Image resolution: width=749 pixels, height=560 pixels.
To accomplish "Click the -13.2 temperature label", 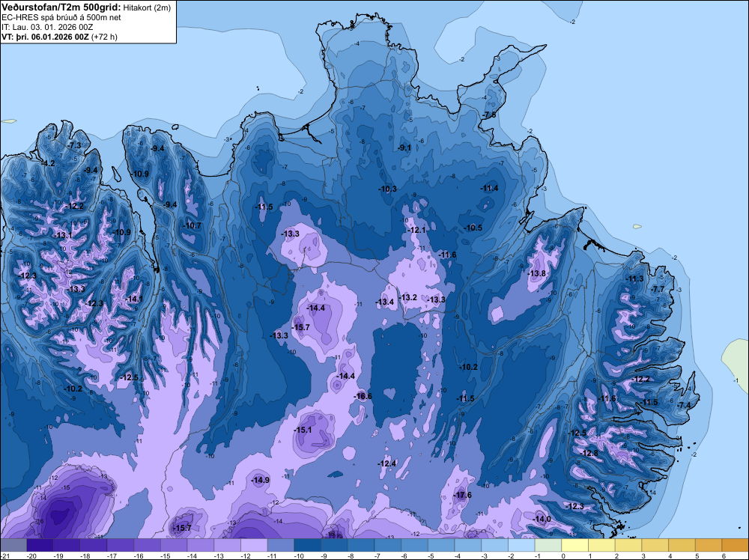I will [x=407, y=297].
